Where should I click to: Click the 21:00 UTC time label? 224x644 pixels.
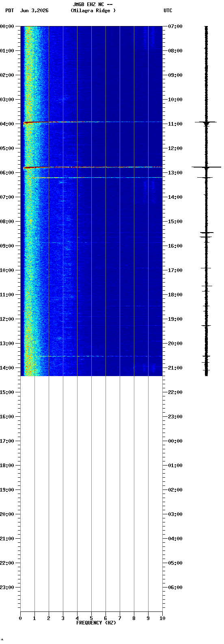pos(175,368)
